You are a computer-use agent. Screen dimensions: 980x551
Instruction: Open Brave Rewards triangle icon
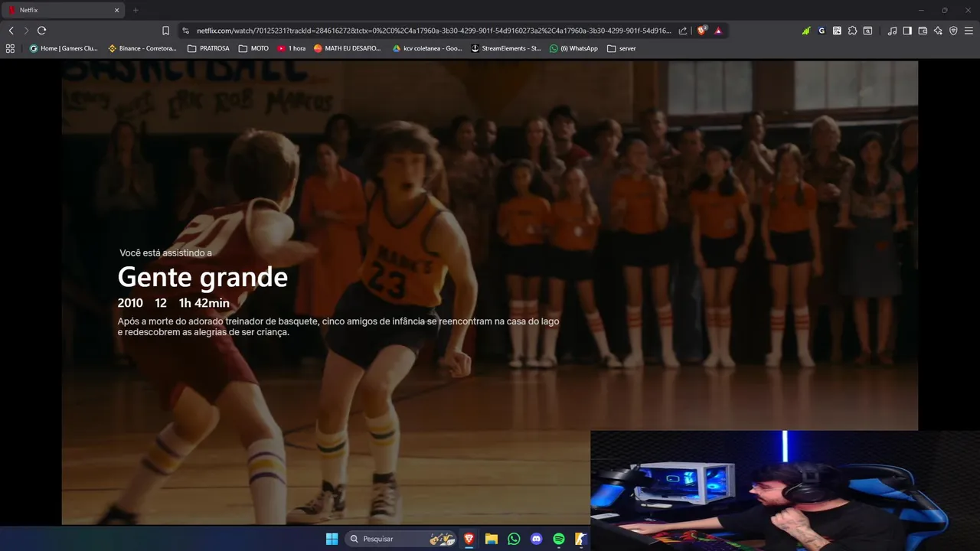718,31
